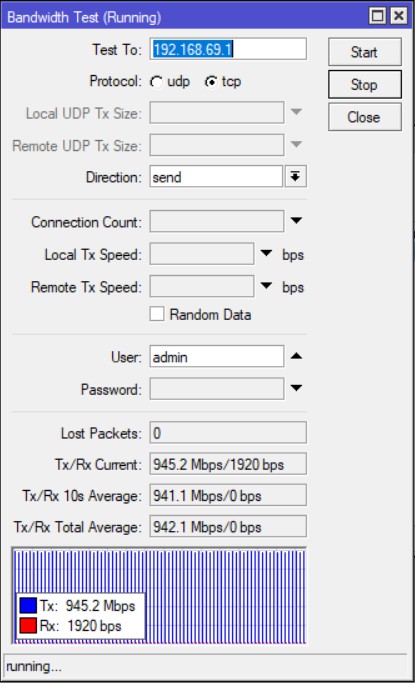
Task: Stop the running bandwidth test
Action: pyautogui.click(x=364, y=85)
